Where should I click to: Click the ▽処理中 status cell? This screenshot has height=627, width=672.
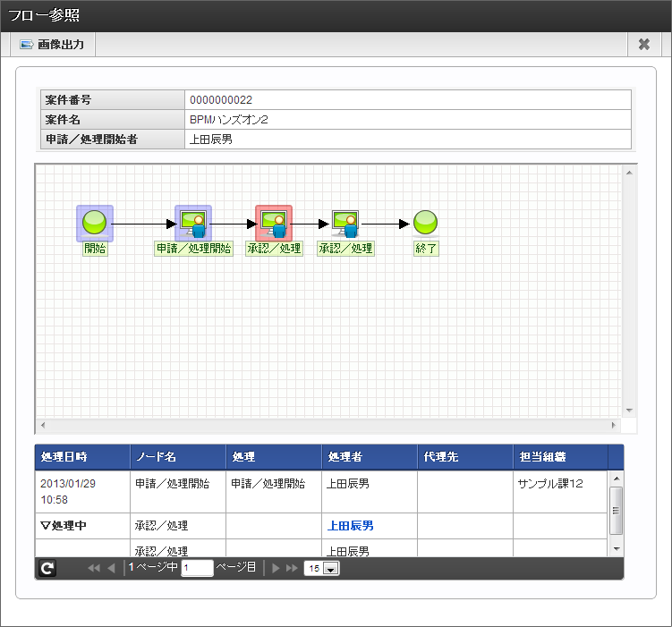click(x=82, y=526)
